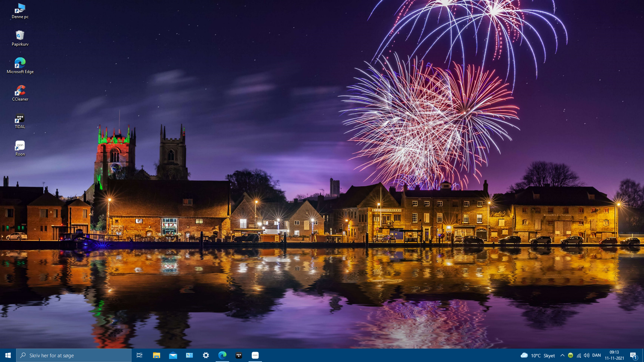Open the notification action center
644x362 pixels.
tap(633, 355)
